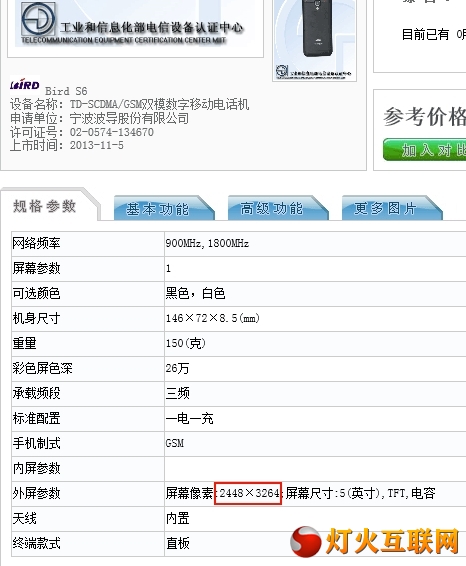This screenshot has height=566, width=466.
Task: Click the 终端款式 row label
Action: pyautogui.click(x=36, y=543)
